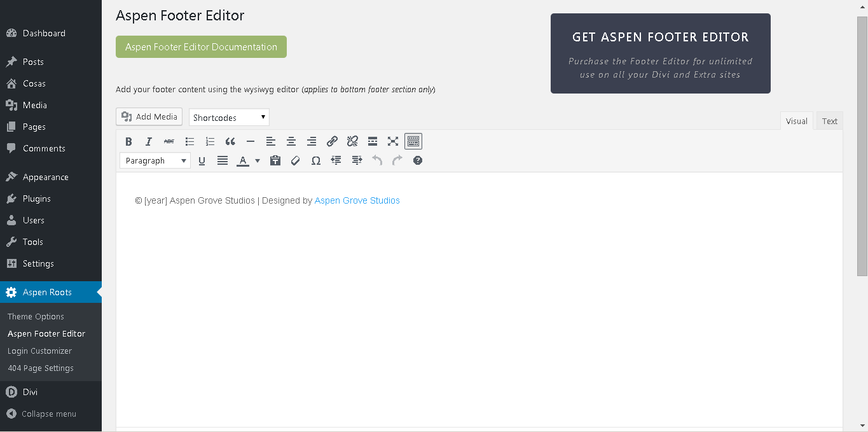Align text to the left
The image size is (868, 432).
click(271, 141)
